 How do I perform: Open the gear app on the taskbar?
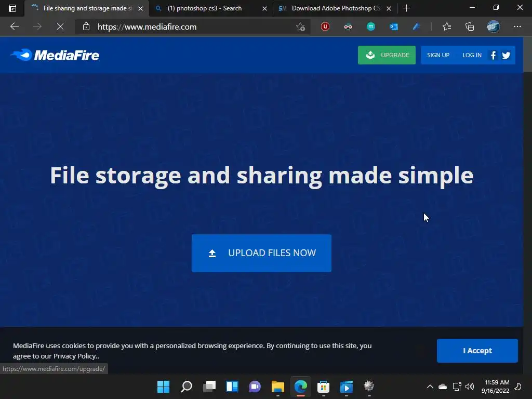click(x=369, y=386)
